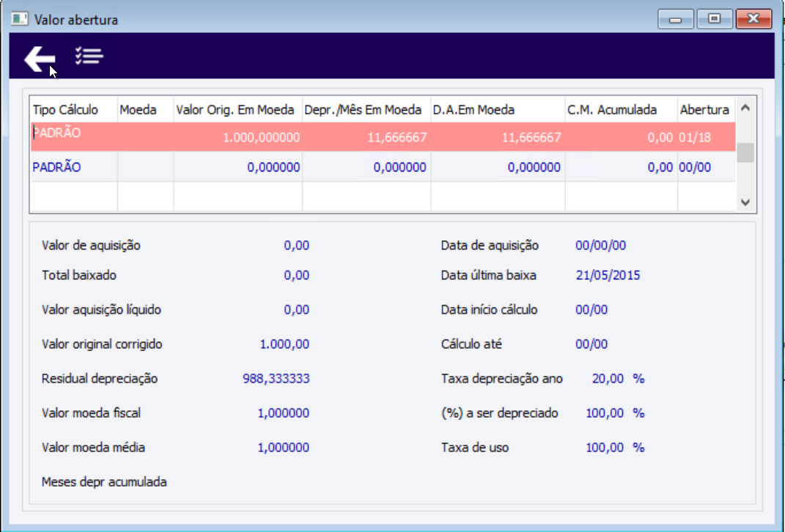The width and height of the screenshot is (785, 532).
Task: Click the table scrollbar down arrow
Action: coord(745,202)
